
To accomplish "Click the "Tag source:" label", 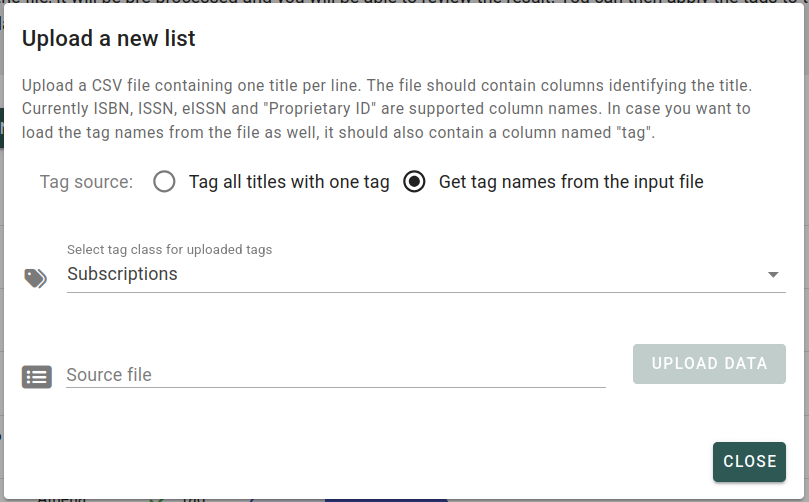I will (x=86, y=182).
